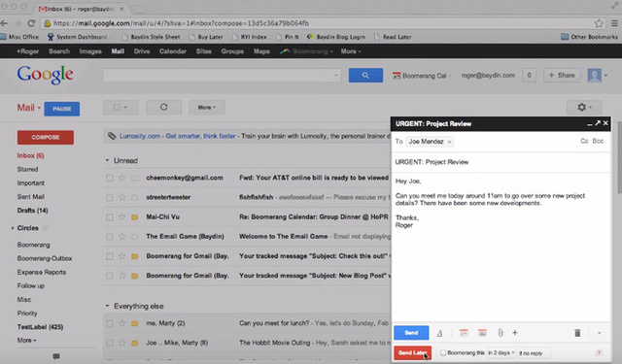Attach a file with the paperclip icon

click(x=501, y=333)
